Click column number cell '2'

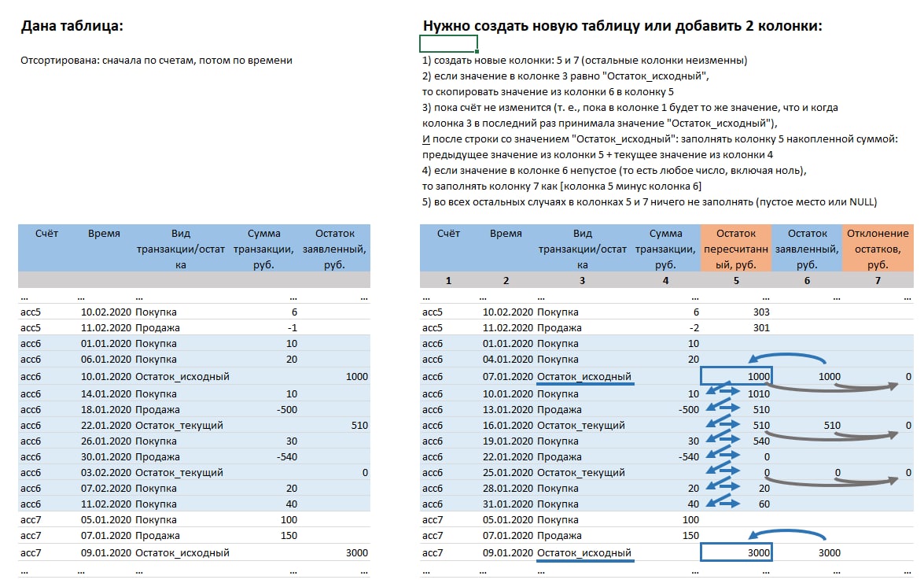(x=506, y=281)
